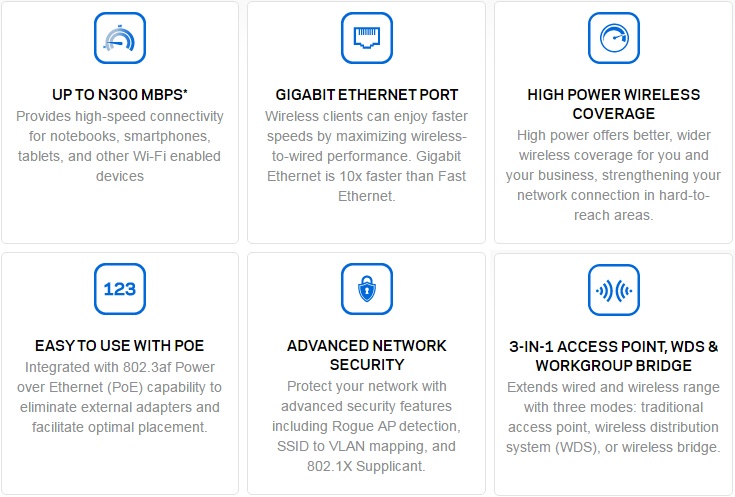Click the '802.1X Supplicant' text line
The image size is (735, 497).
coord(366,466)
